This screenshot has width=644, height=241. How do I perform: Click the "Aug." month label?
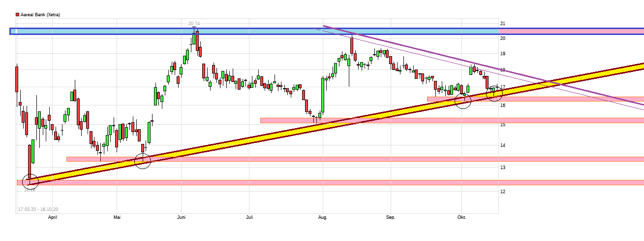(x=323, y=217)
